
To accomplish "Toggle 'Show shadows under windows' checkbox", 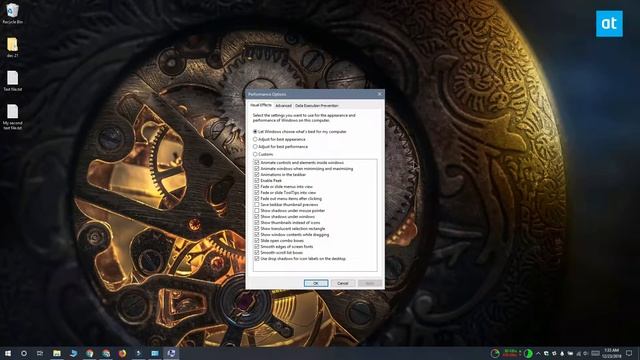I will (x=257, y=216).
